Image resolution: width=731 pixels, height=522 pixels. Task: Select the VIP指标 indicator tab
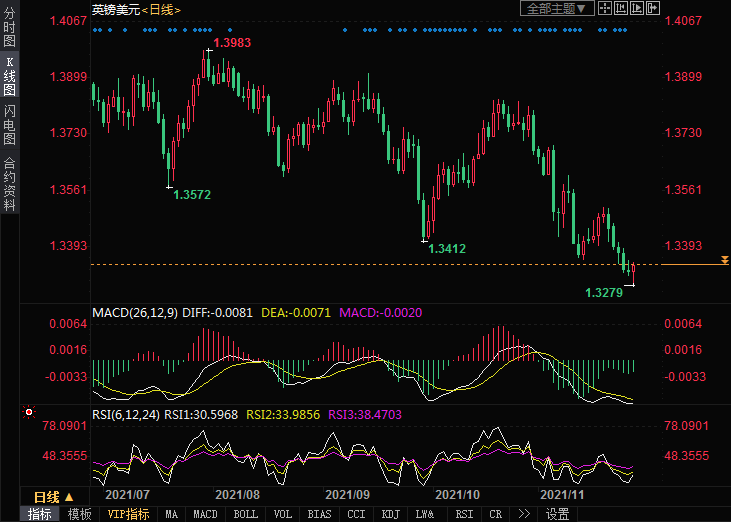click(128, 514)
